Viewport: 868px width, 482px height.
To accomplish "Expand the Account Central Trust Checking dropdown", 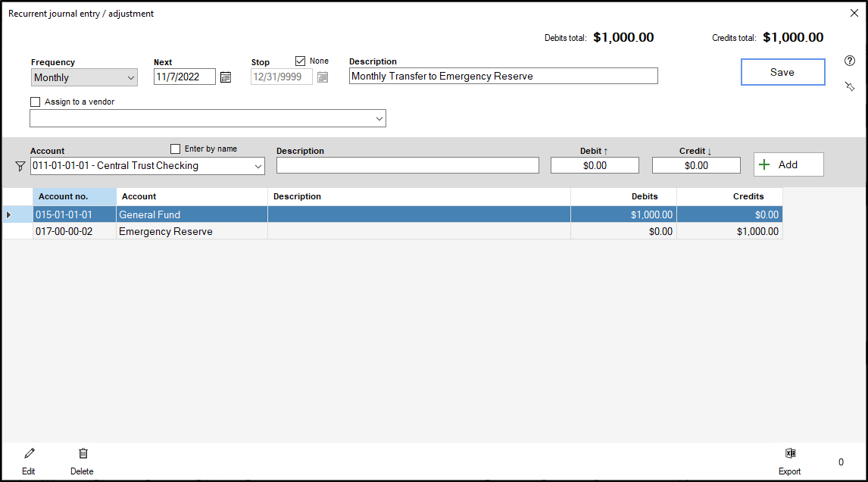I will click(258, 166).
